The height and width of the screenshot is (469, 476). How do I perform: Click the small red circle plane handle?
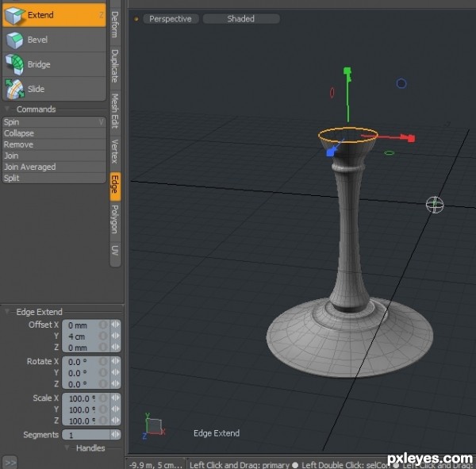point(332,92)
